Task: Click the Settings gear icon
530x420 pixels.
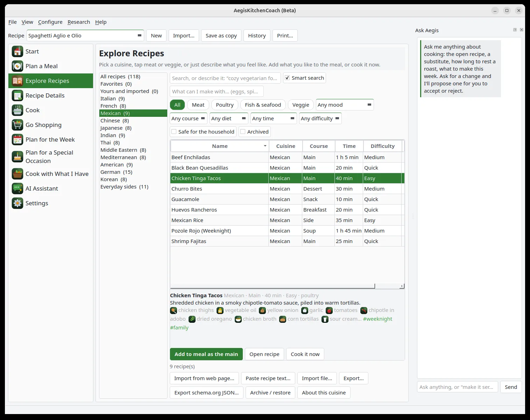Action: (x=17, y=203)
